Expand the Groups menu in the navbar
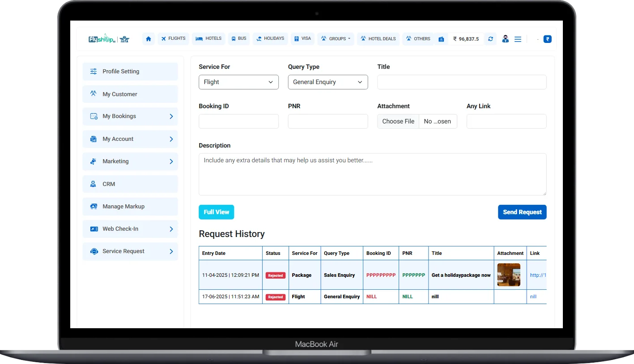 pos(336,39)
